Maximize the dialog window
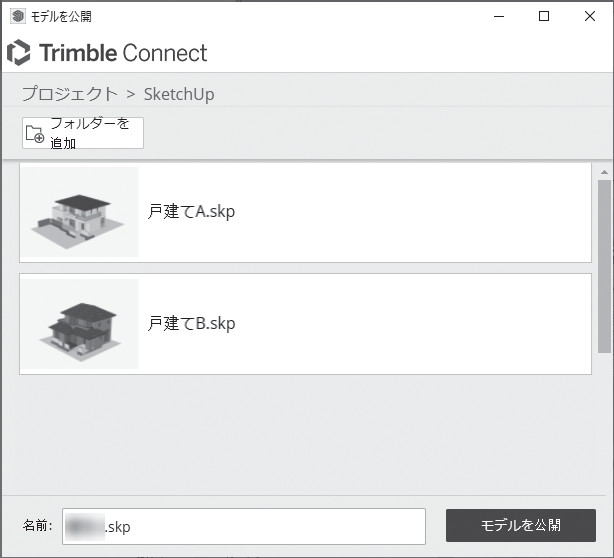614x558 pixels. [x=544, y=16]
